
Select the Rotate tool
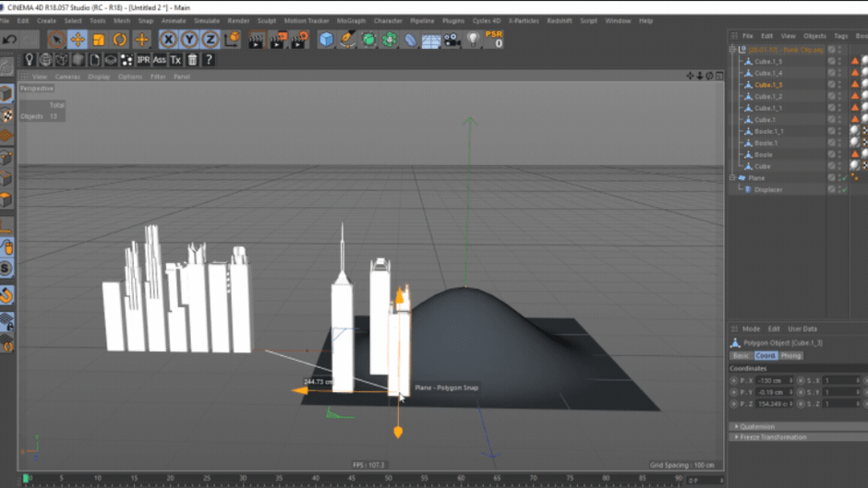[119, 40]
